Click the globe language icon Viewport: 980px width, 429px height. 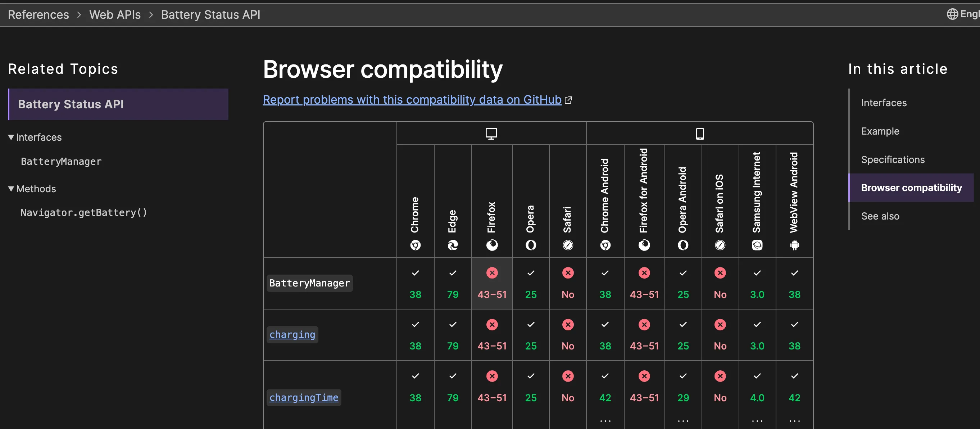(952, 14)
